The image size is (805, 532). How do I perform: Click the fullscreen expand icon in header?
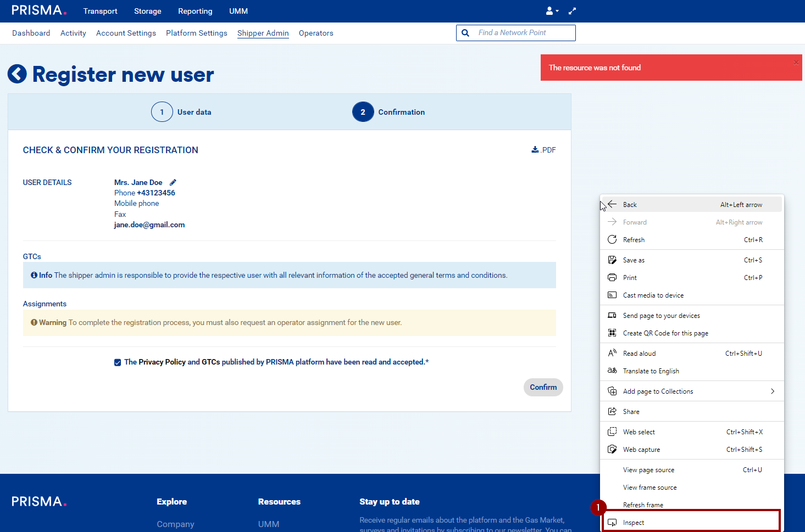572,11
